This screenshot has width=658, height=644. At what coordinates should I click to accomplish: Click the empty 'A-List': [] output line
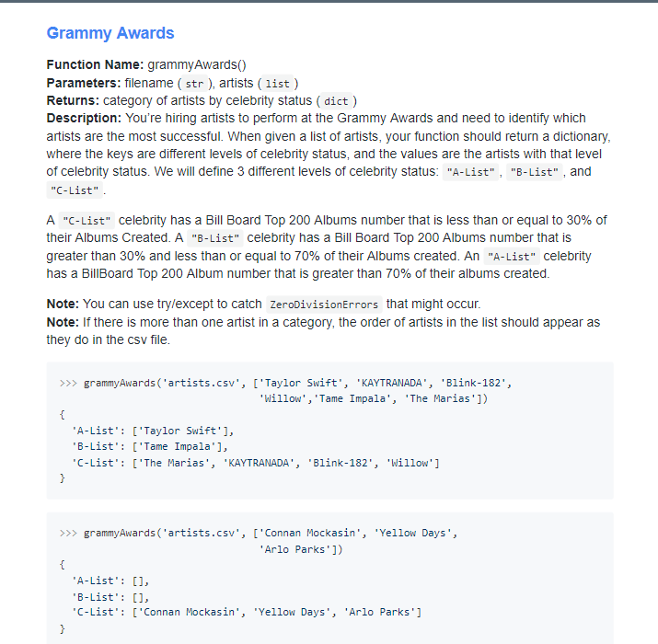coord(110,581)
